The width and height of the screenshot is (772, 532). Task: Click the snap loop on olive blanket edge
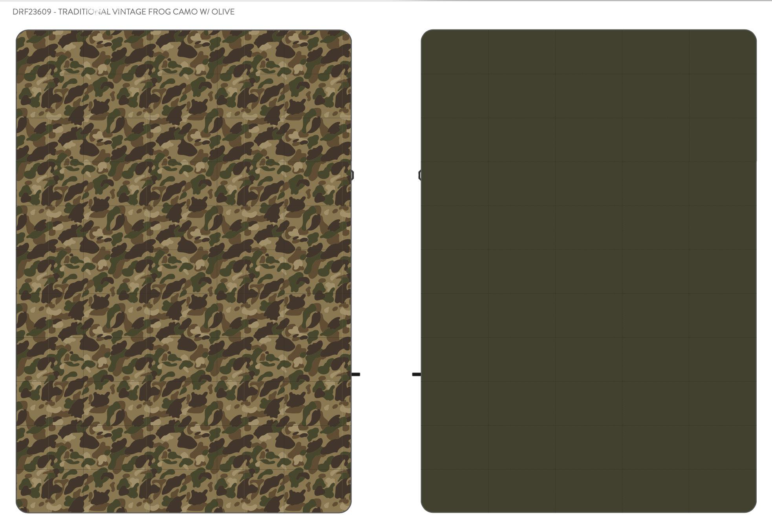click(420, 175)
